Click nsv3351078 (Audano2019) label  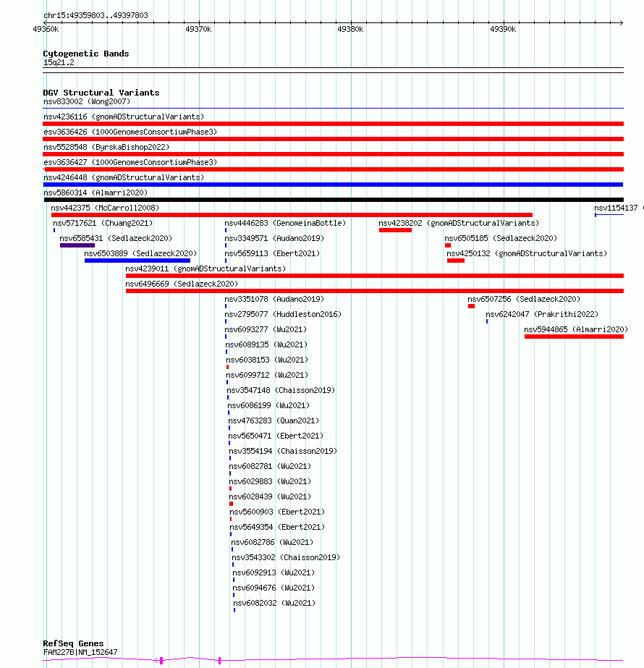[x=274, y=299]
